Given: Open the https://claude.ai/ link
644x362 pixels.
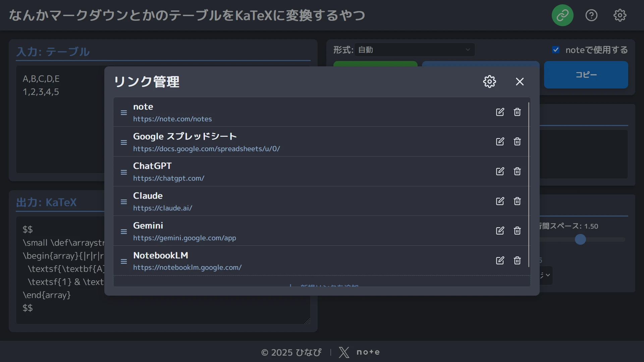Looking at the screenshot, I should pyautogui.click(x=163, y=208).
